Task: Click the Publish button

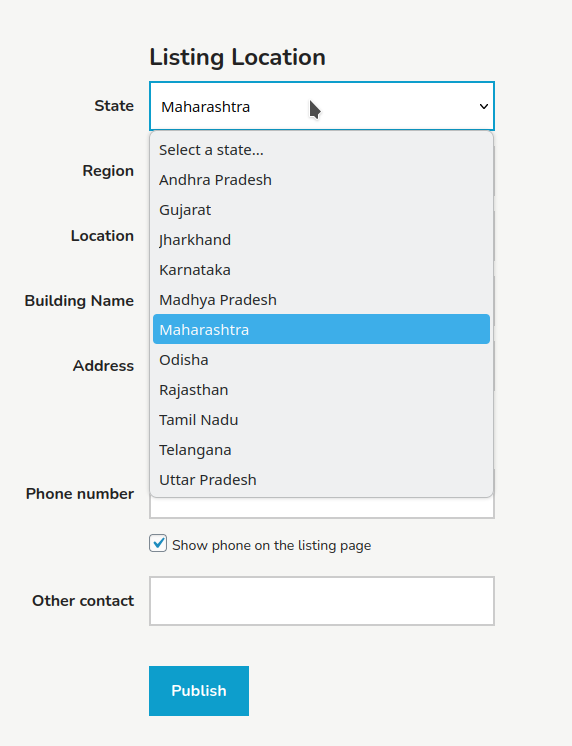Action: coord(199,691)
